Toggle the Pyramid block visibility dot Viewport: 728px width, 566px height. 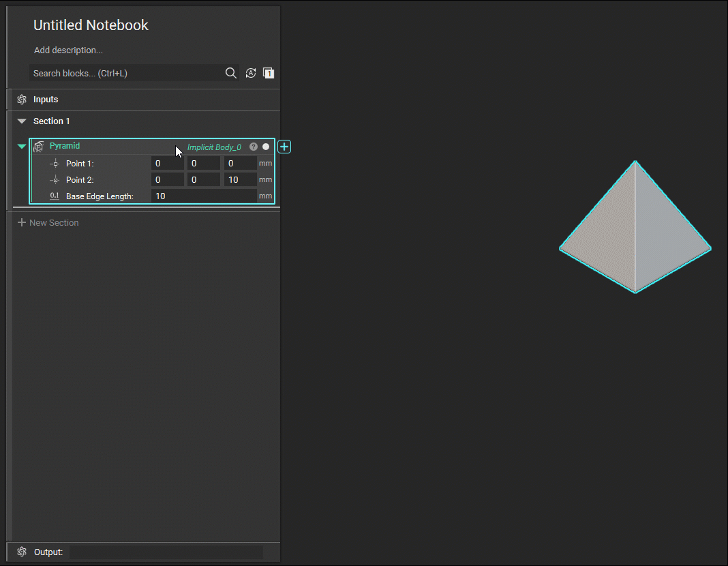click(266, 147)
